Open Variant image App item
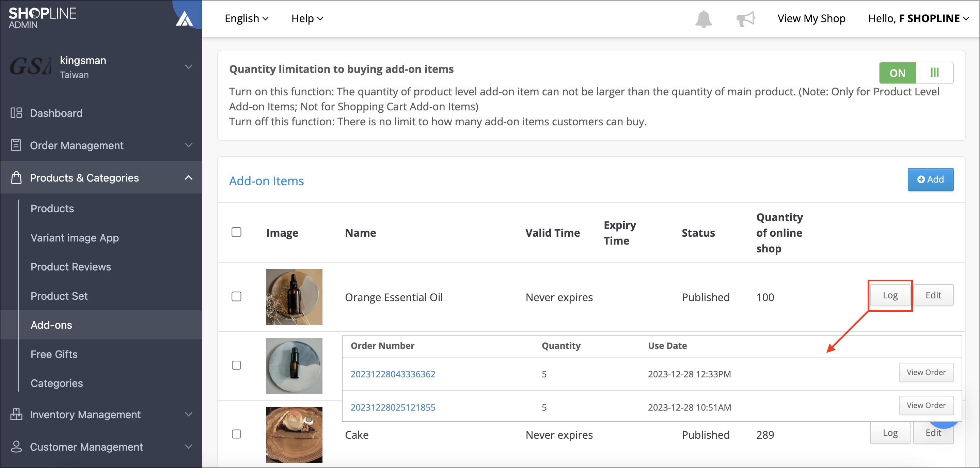The image size is (980, 468). point(75,238)
